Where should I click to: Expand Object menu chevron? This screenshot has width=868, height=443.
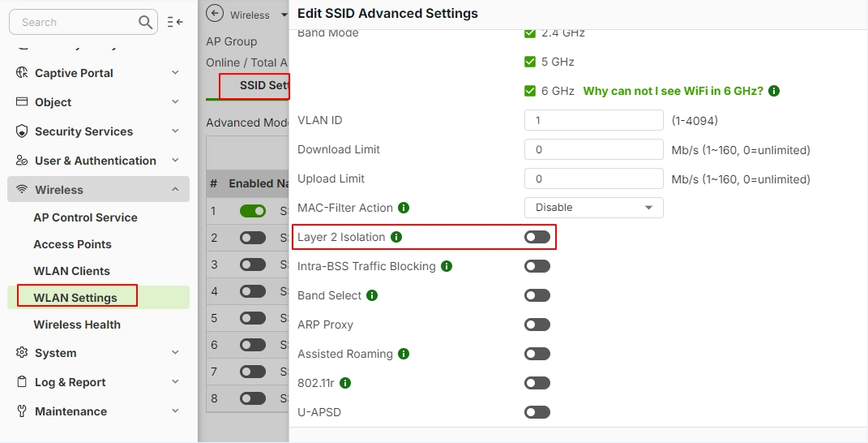175,101
